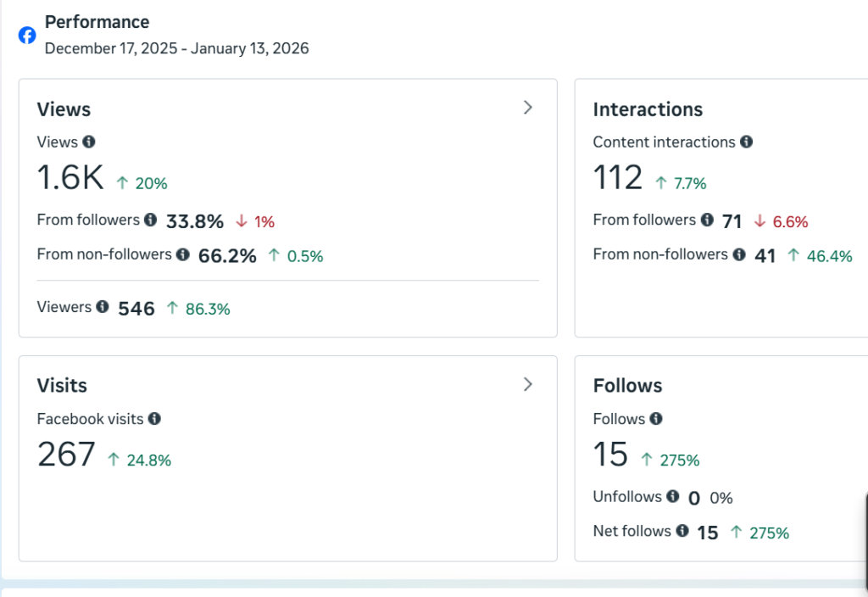
Task: Expand the Visits card with its chevron
Action: click(x=528, y=384)
